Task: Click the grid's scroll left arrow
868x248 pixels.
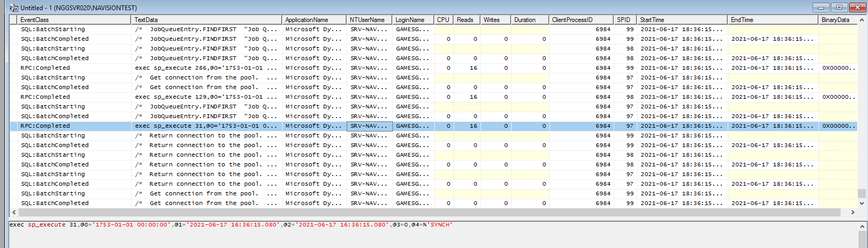Action: tap(14, 213)
